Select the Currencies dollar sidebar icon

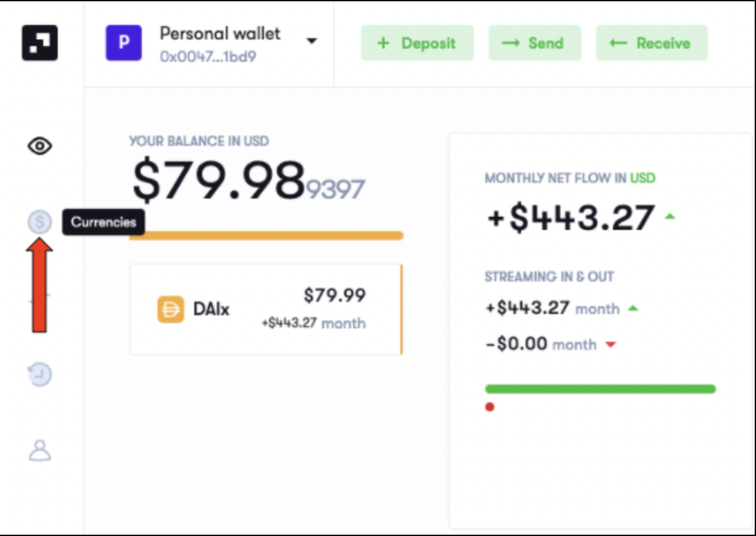39,223
